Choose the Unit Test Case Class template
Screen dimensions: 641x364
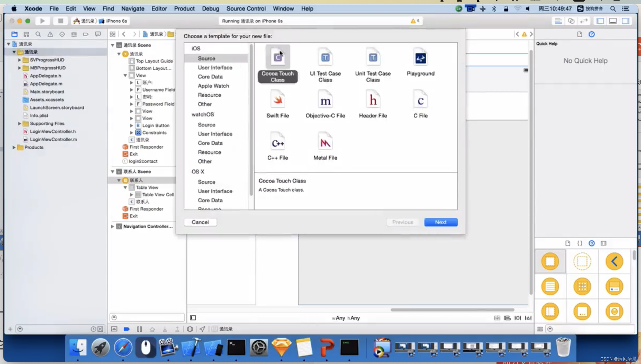click(373, 65)
